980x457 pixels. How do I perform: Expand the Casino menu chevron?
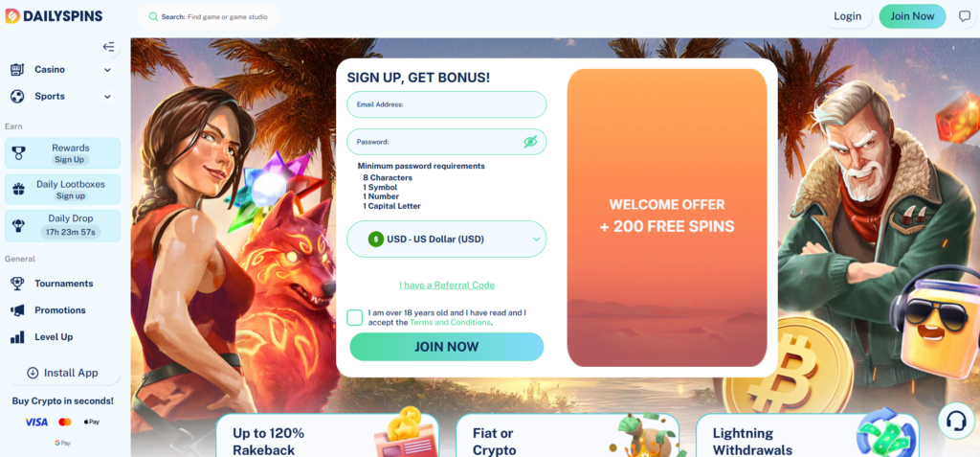click(x=107, y=70)
